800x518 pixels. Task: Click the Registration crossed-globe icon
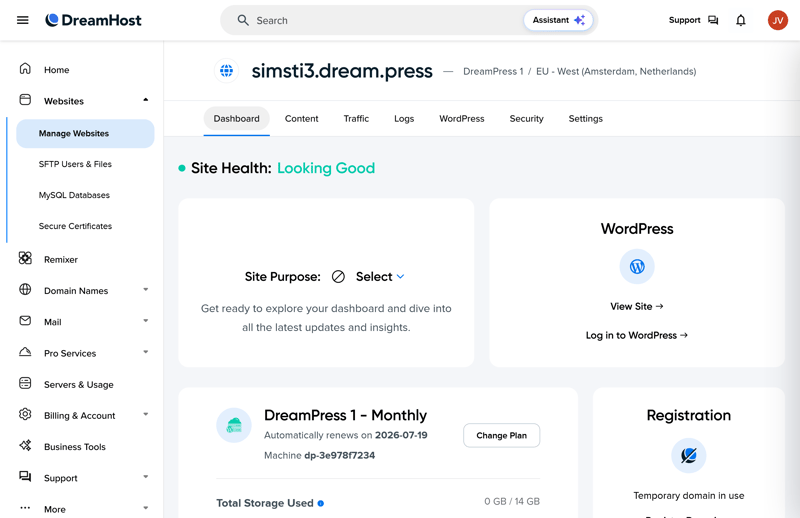click(688, 455)
